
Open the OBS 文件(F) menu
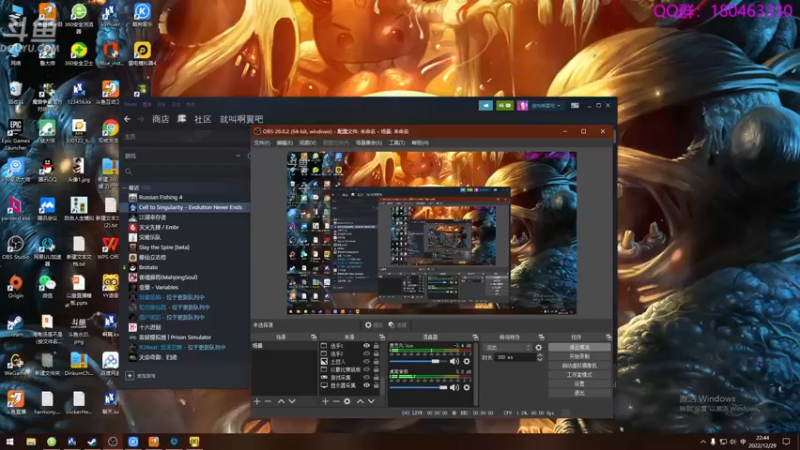pos(262,143)
